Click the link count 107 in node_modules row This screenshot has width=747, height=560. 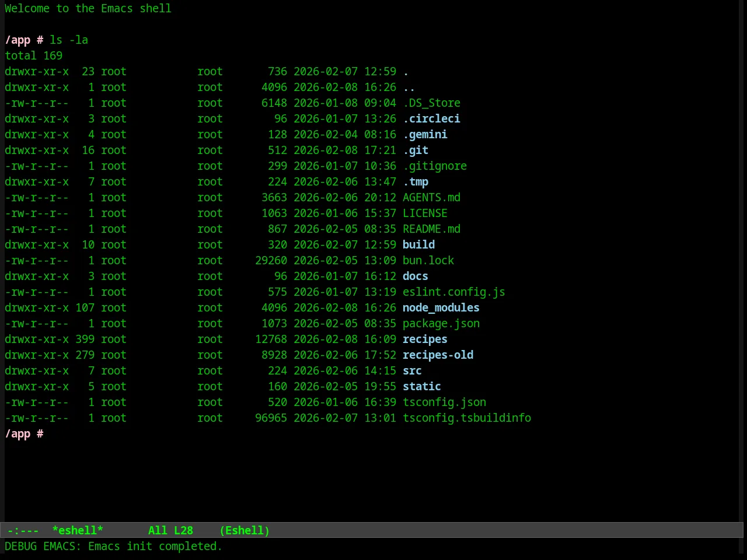(x=85, y=307)
